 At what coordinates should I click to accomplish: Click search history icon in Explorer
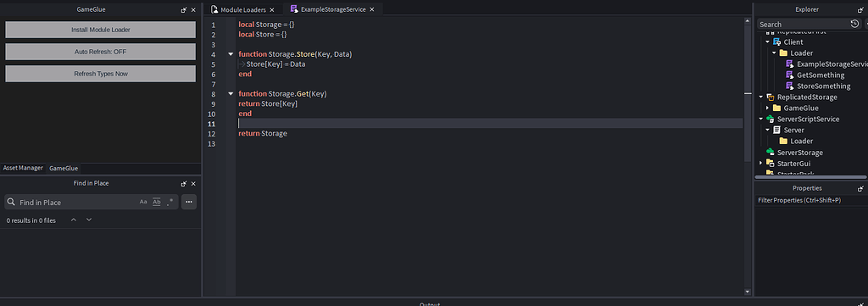pos(854,24)
